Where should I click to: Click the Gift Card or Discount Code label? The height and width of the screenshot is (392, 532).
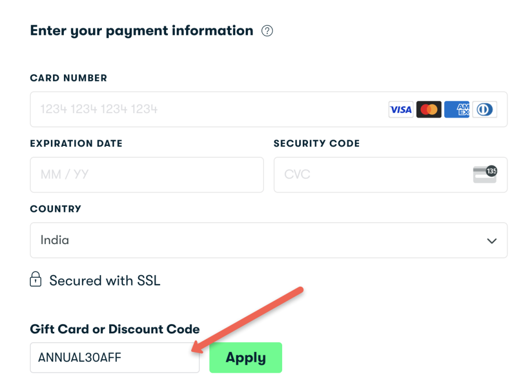[114, 329]
